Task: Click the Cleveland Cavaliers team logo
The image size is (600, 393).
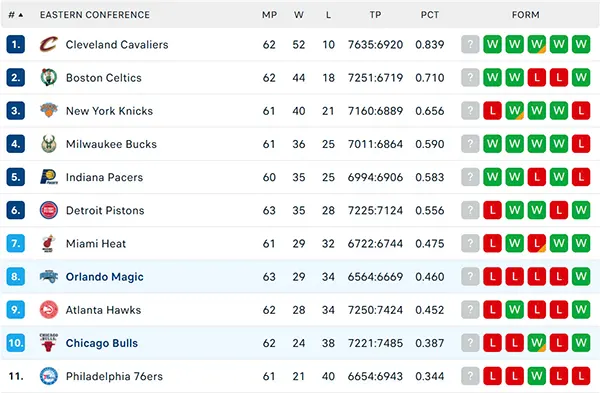Action: tap(49, 44)
